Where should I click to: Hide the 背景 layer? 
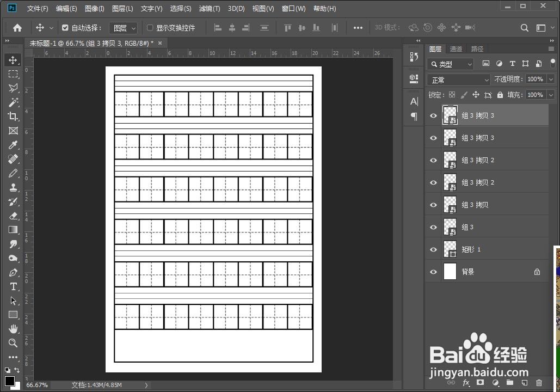point(433,271)
